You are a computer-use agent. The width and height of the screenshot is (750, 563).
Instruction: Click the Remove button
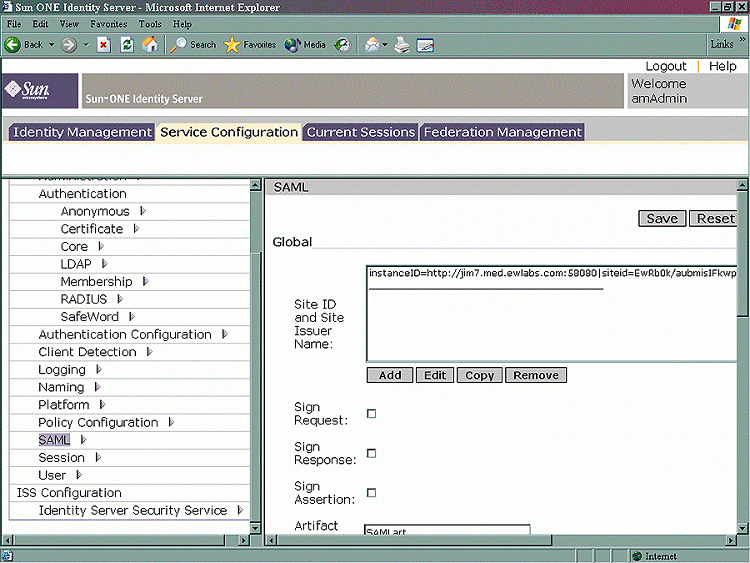536,375
